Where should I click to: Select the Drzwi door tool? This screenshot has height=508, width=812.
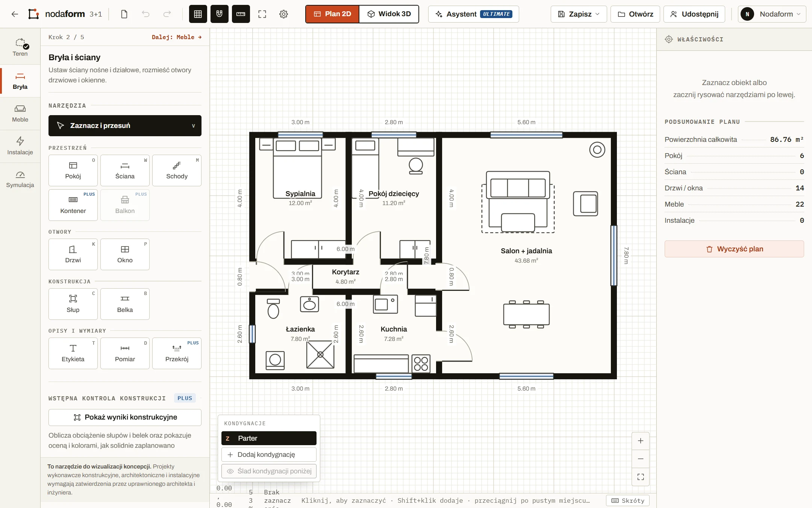[x=73, y=254]
